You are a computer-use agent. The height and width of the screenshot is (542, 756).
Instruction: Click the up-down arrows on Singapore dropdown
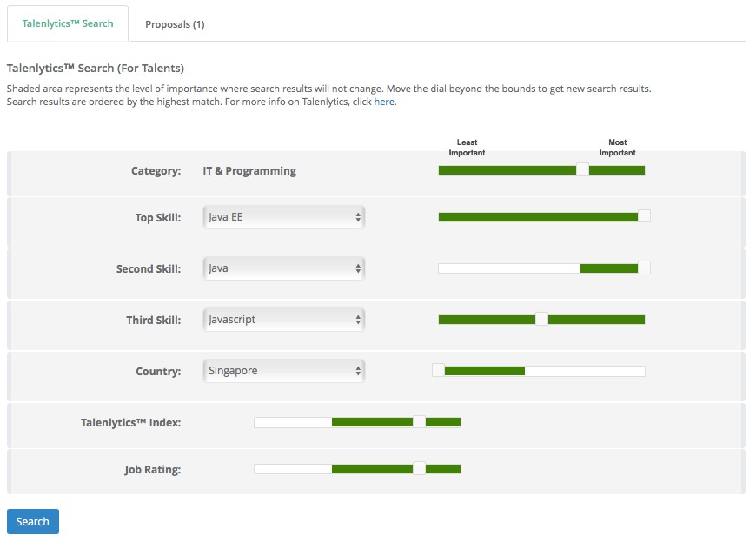point(358,371)
